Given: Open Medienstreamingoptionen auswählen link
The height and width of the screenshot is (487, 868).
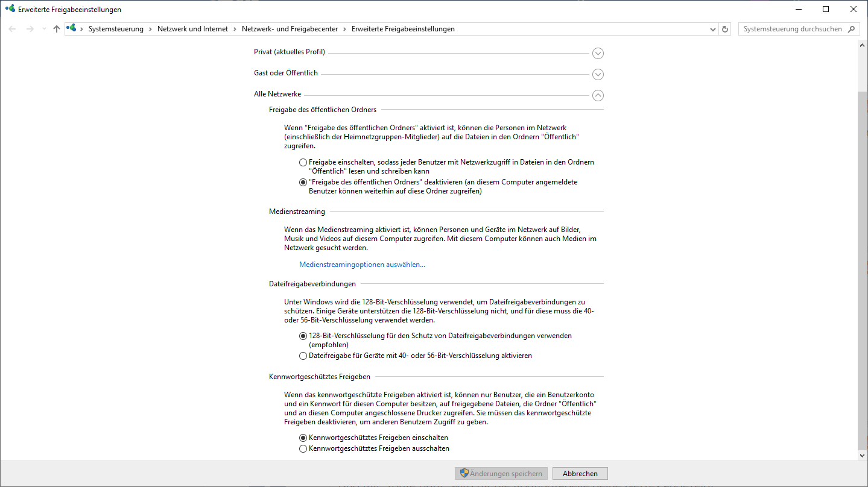Looking at the screenshot, I should click(362, 265).
